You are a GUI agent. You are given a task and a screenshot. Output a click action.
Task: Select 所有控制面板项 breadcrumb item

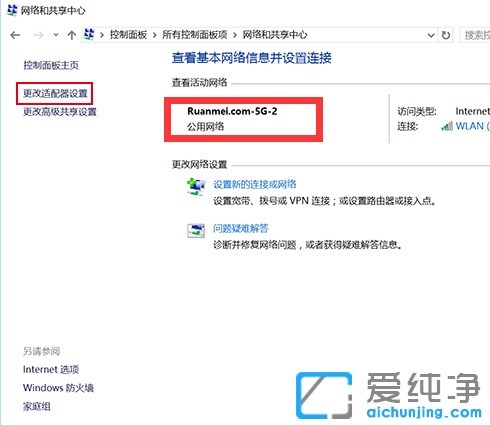(x=195, y=35)
